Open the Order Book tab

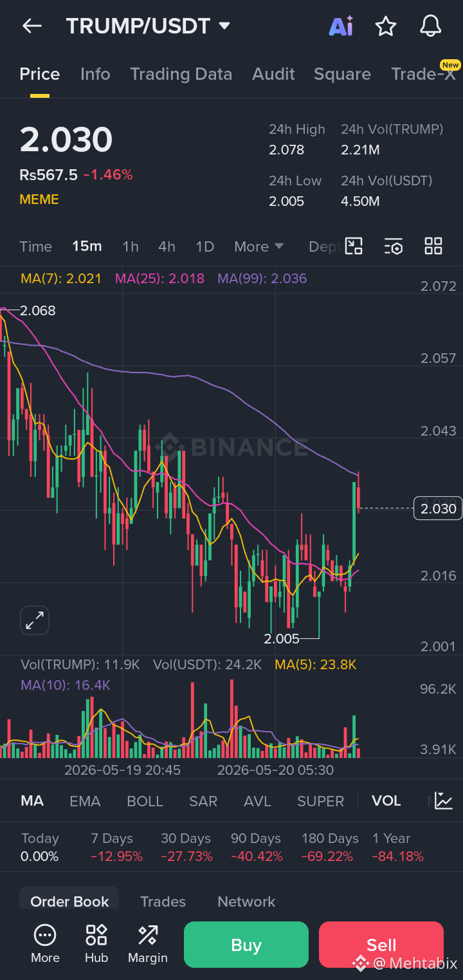[69, 901]
